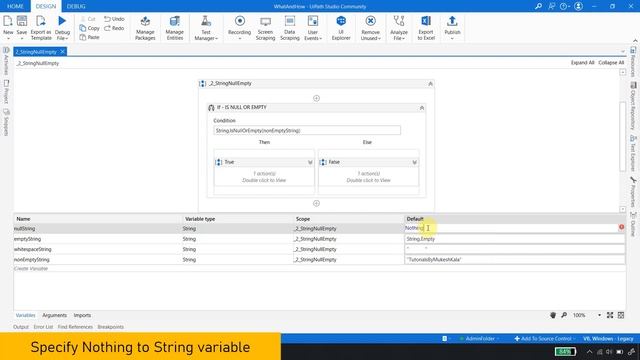Collapse the 2_StringNullEmpty sequence
640x360 pixels.
pyautogui.click(x=430, y=84)
